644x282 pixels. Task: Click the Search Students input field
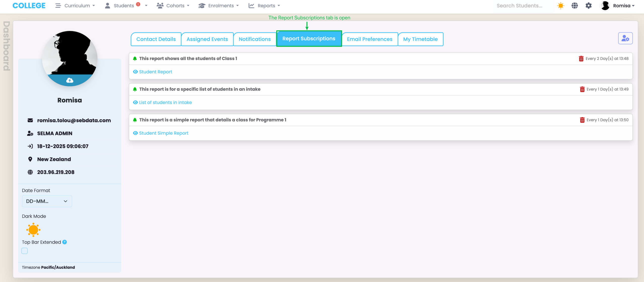(x=519, y=6)
